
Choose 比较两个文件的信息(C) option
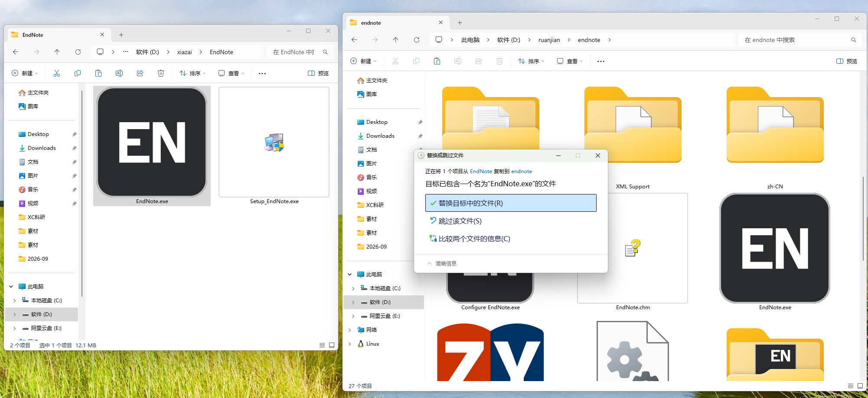[511, 239]
